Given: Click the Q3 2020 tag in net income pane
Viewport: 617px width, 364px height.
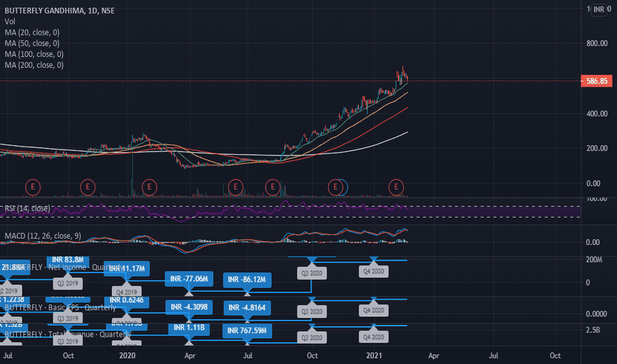Looking at the screenshot, I should pos(312,273).
